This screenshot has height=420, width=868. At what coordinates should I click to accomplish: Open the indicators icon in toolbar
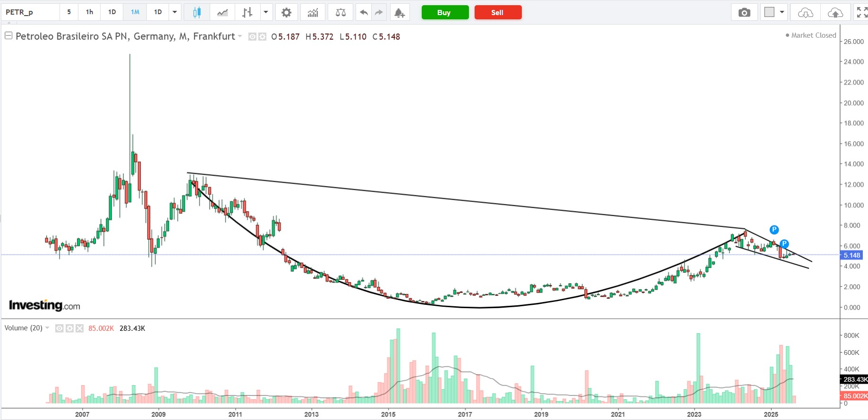(313, 12)
